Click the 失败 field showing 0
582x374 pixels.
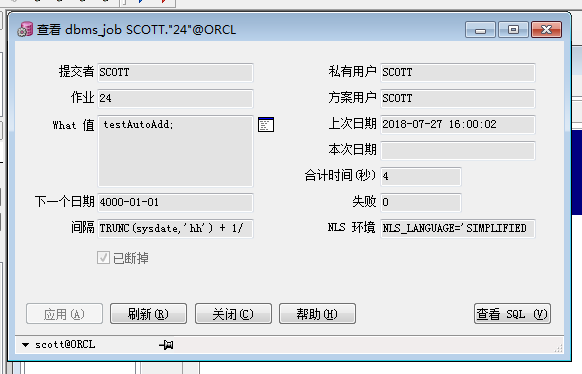[421, 203]
